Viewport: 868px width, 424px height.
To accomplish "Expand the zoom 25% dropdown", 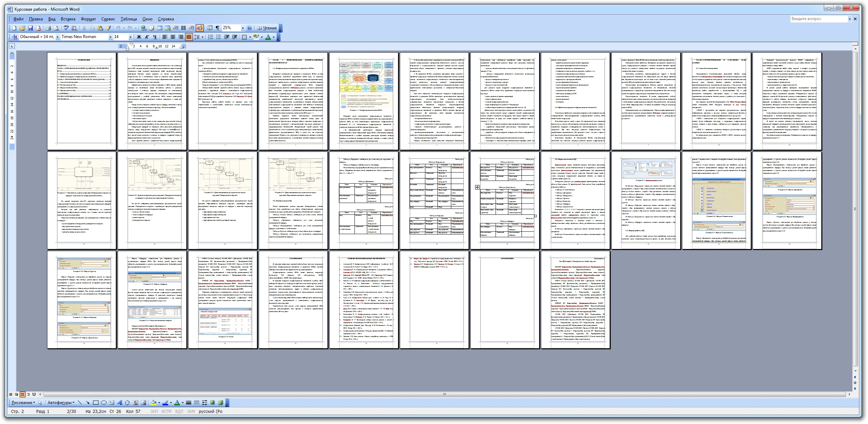I will (243, 28).
